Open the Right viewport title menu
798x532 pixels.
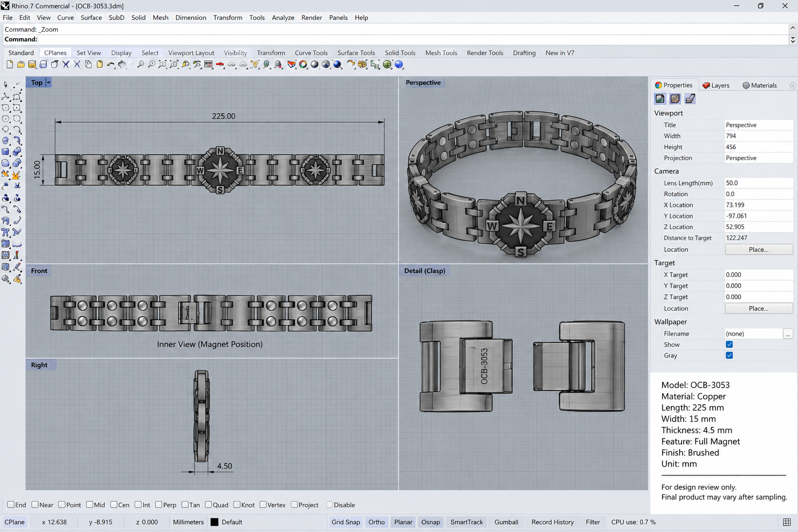39,365
